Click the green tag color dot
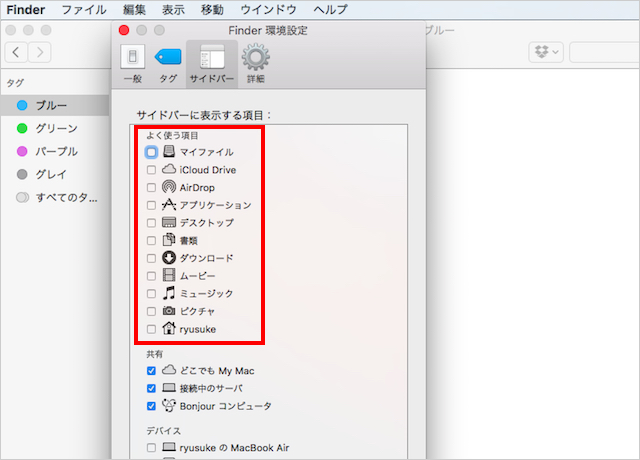Screen dimensions: 640x460 click(22, 129)
